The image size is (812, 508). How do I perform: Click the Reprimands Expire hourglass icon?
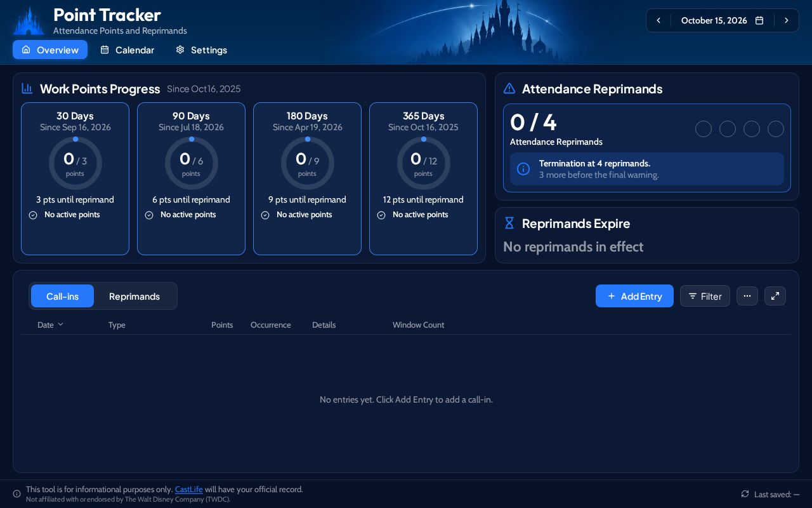pyautogui.click(x=509, y=223)
